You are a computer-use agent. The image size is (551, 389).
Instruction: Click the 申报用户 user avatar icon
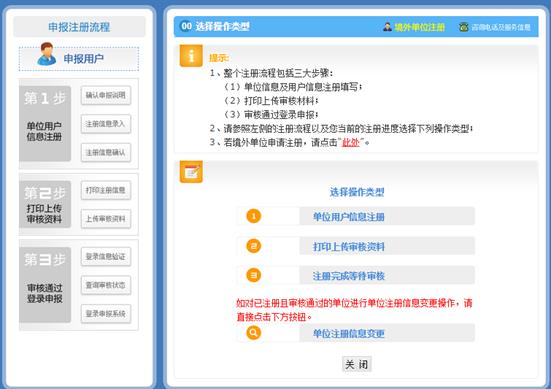46,54
